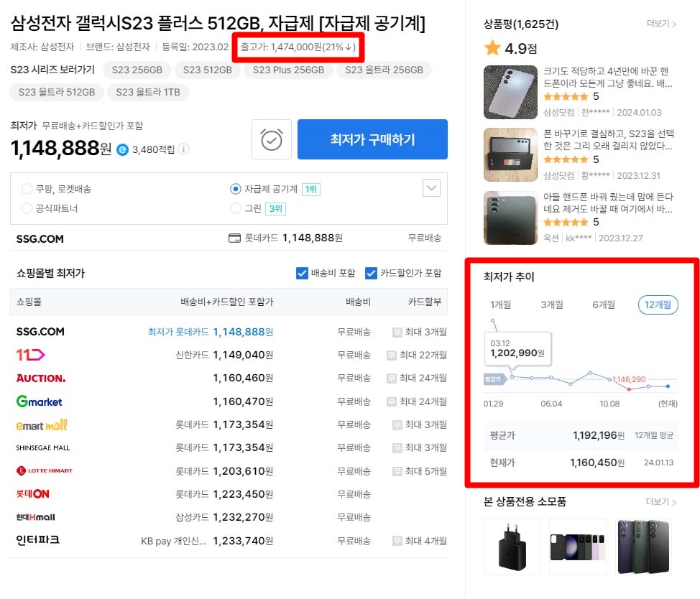Viewport: 700px width, 599px height.
Task: Click the 최저가 구매하기 button
Action: (x=372, y=139)
